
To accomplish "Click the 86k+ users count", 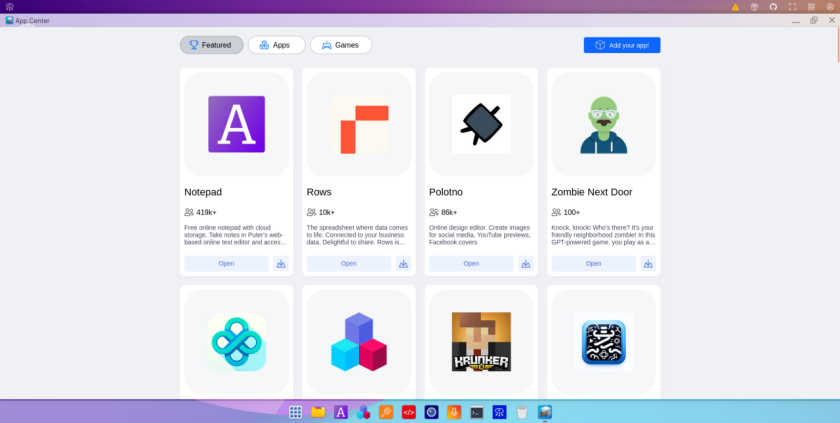I will tap(449, 212).
